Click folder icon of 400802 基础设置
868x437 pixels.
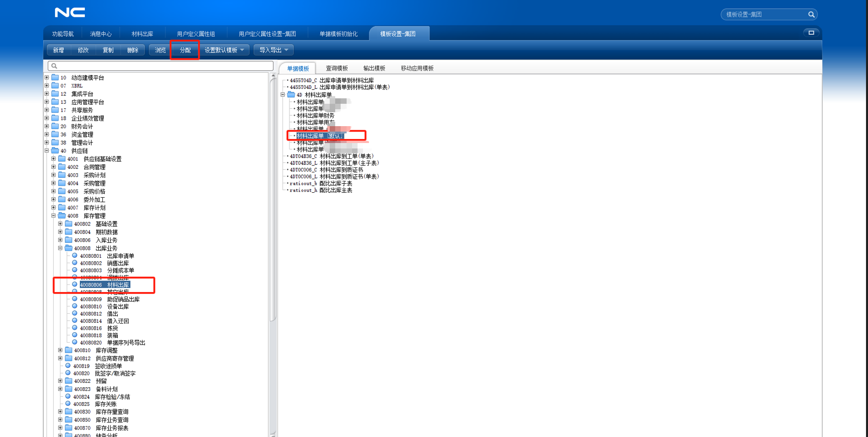pyautogui.click(x=69, y=224)
